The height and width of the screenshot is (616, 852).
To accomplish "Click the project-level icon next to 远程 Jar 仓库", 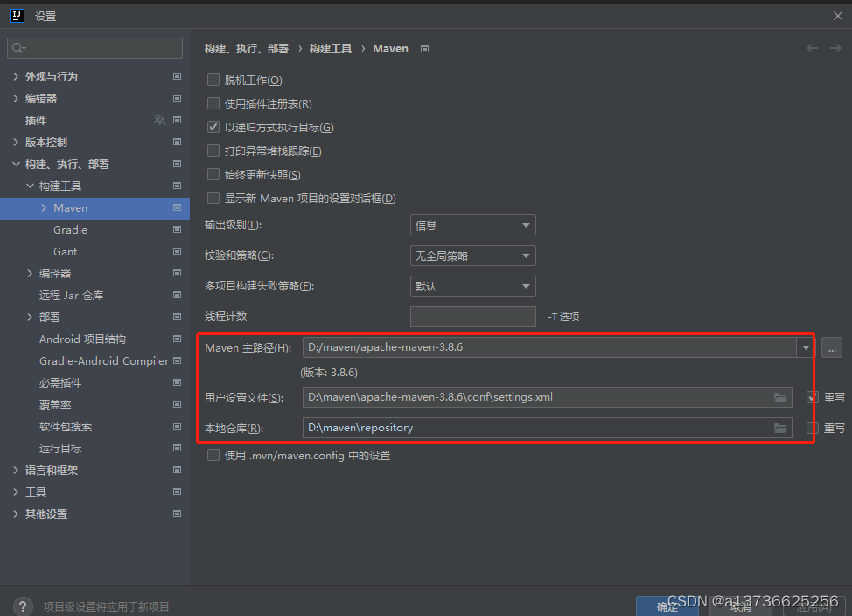I will [178, 295].
